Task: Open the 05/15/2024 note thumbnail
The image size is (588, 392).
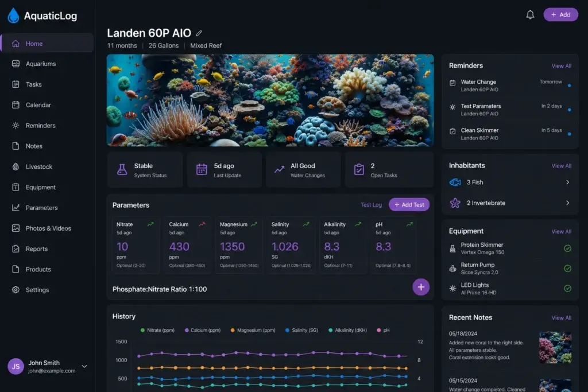Action: [x=555, y=386]
